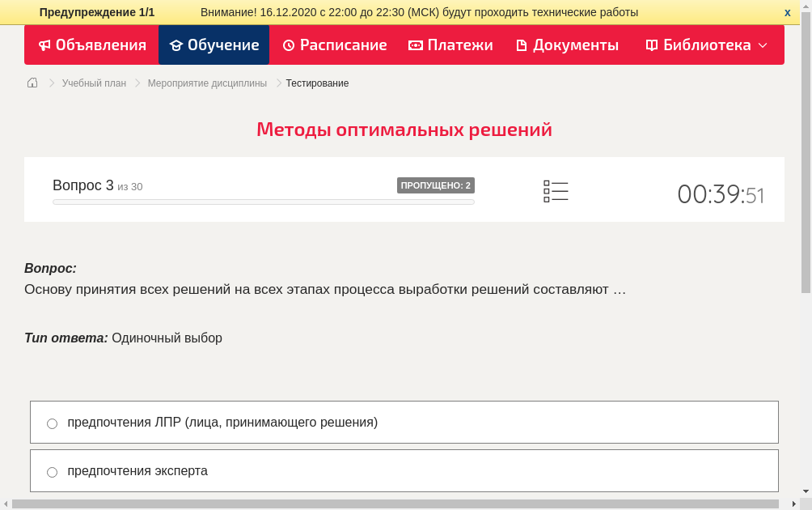
Task: Click the ПРОПУЩЕНО: 2 badge
Action: pos(435,185)
